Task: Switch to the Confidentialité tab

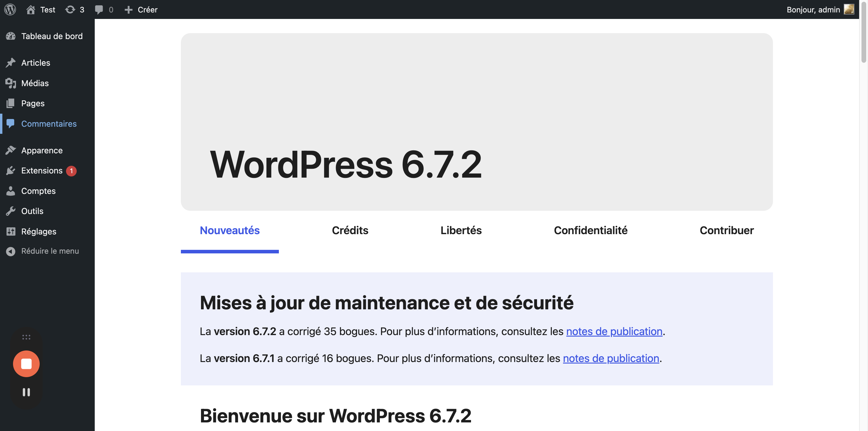Action: 590,231
